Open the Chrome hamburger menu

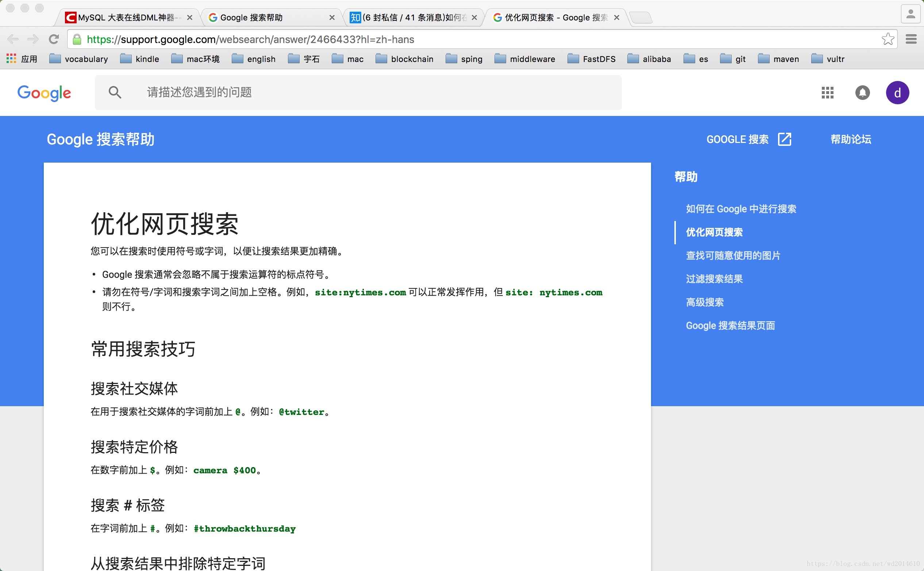(911, 39)
